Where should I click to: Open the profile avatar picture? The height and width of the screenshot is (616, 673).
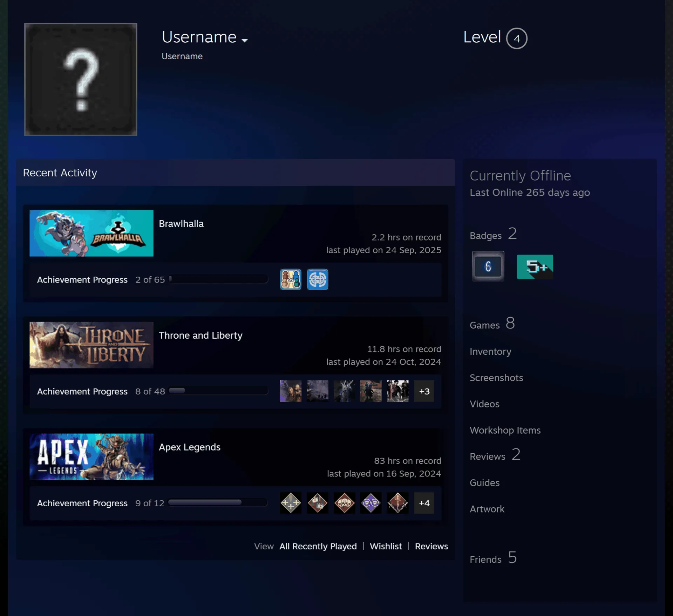[x=81, y=79]
